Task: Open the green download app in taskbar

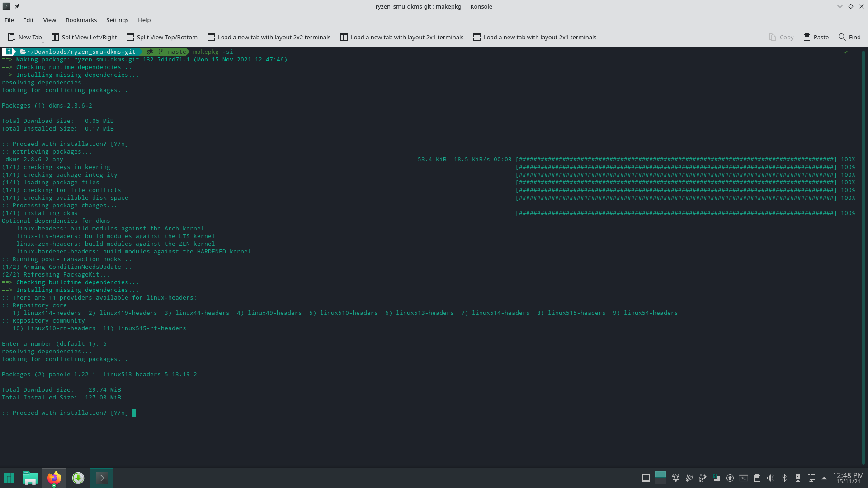Action: click(x=78, y=478)
